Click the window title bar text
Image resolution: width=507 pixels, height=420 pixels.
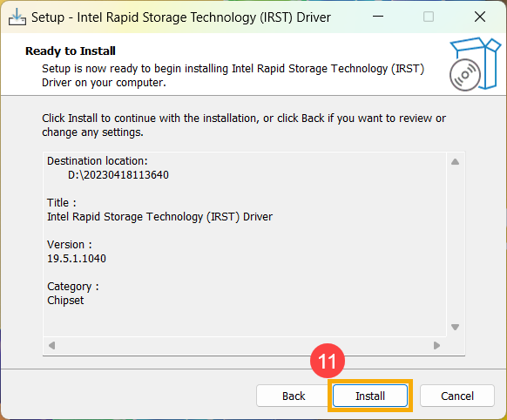(x=181, y=17)
